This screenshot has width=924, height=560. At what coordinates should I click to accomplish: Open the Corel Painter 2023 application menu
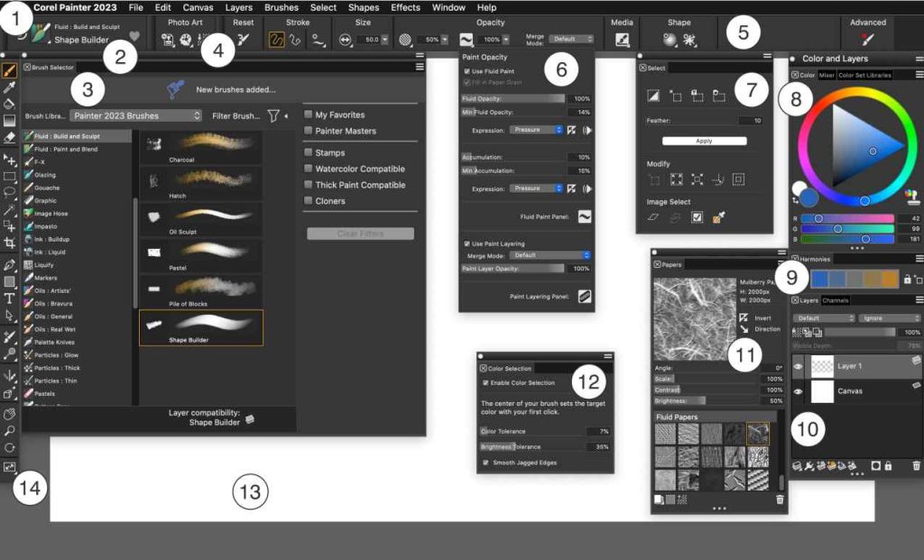pos(75,7)
